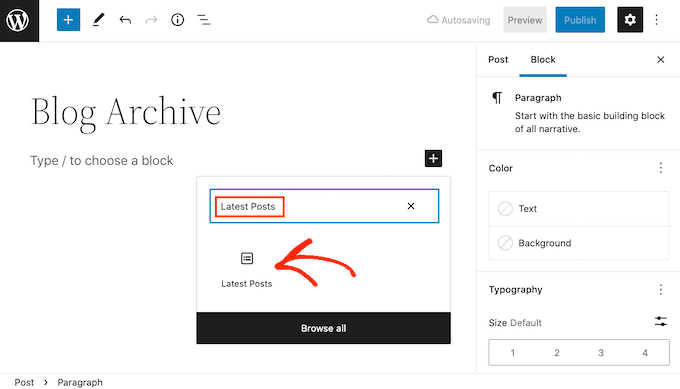Click the Color section heading

(x=500, y=168)
